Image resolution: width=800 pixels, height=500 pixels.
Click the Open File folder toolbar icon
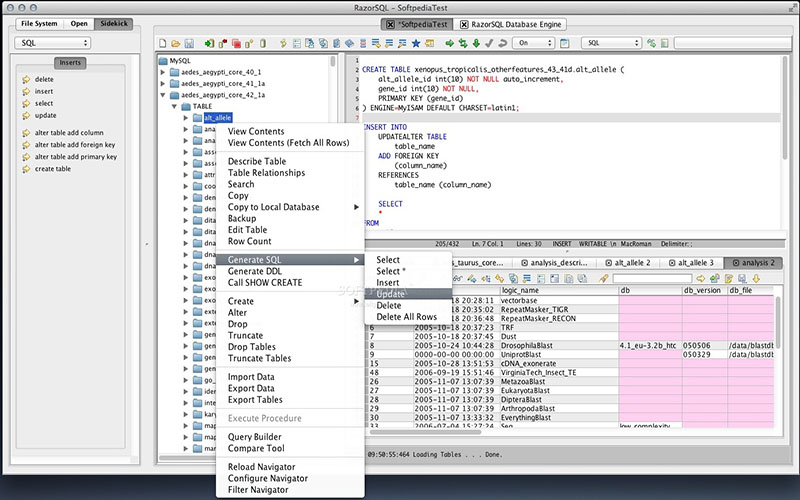pyautogui.click(x=175, y=43)
